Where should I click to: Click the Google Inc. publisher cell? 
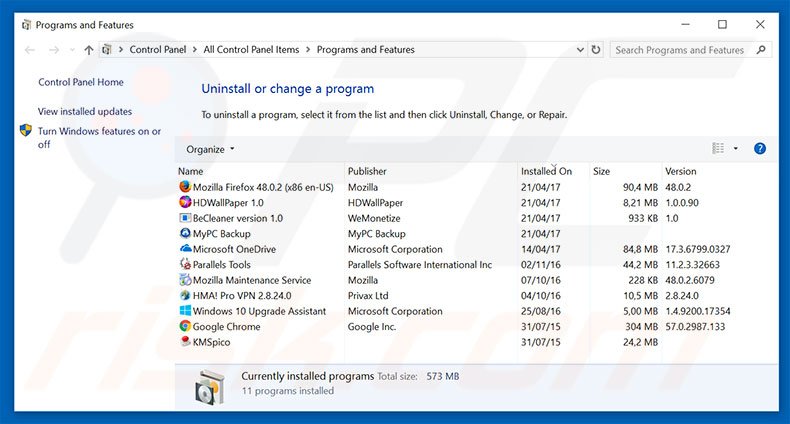point(372,326)
